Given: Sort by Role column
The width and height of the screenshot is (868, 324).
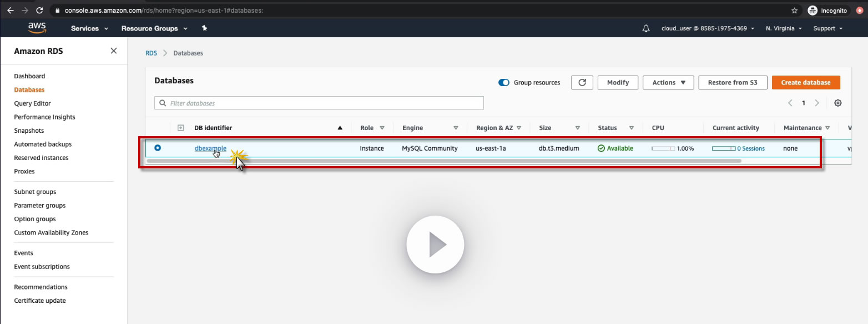Looking at the screenshot, I should [x=382, y=128].
